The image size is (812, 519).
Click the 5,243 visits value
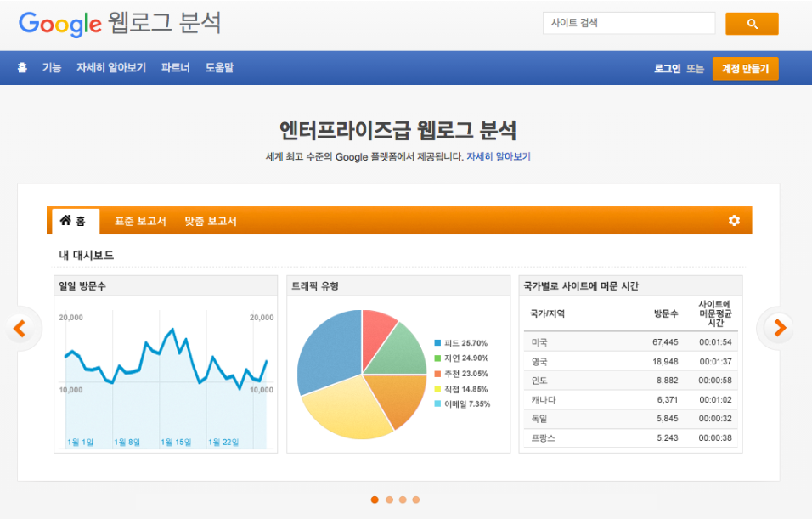click(x=668, y=438)
